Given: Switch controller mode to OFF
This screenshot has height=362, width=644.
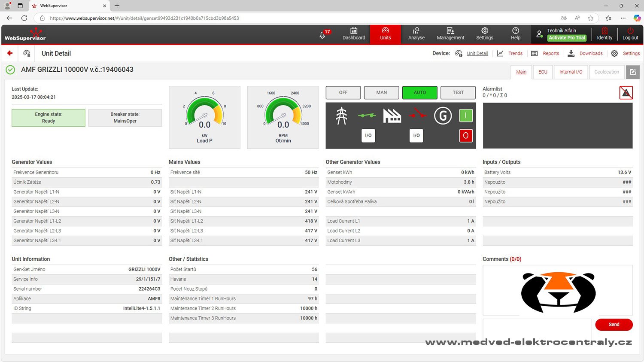Looking at the screenshot, I should 343,92.
